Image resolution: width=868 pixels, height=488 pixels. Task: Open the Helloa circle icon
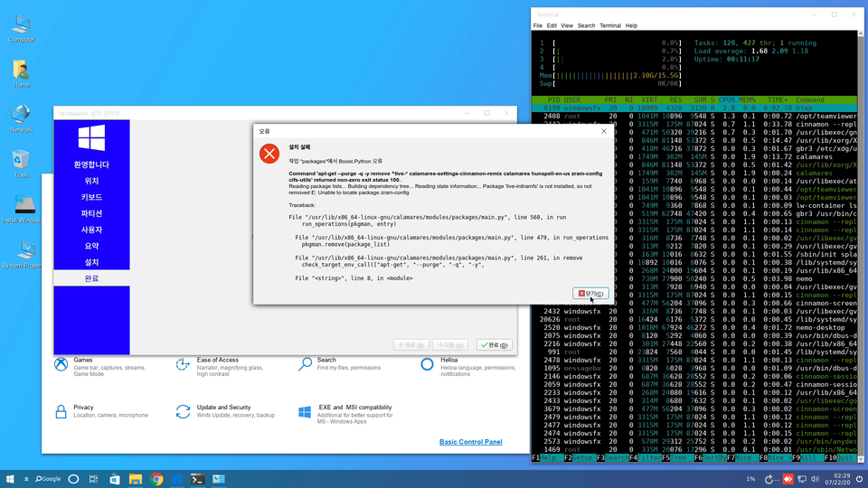click(x=427, y=364)
